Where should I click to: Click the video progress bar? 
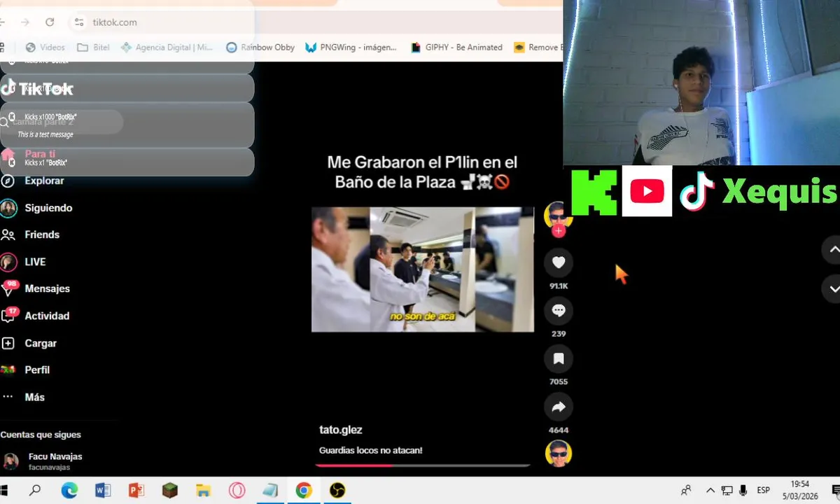click(423, 465)
